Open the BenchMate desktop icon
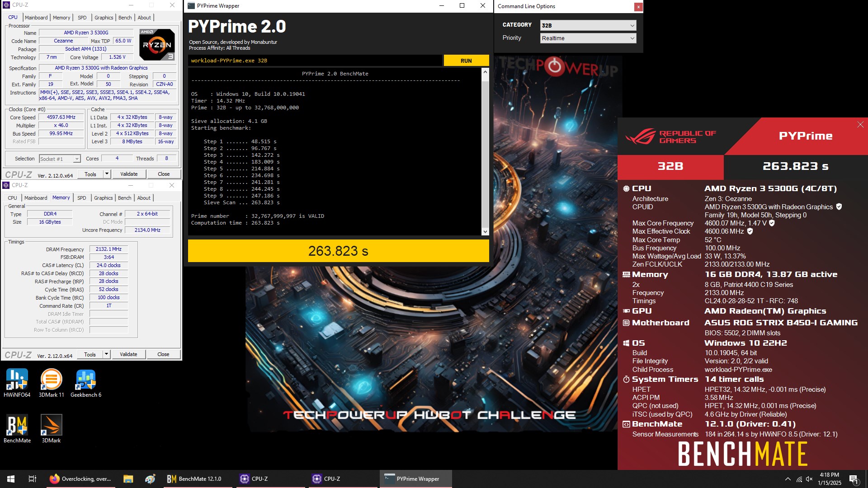 [17, 428]
